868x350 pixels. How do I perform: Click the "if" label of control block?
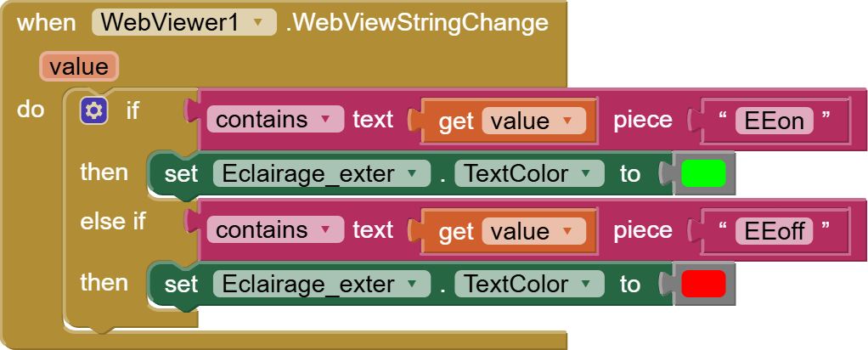132,110
